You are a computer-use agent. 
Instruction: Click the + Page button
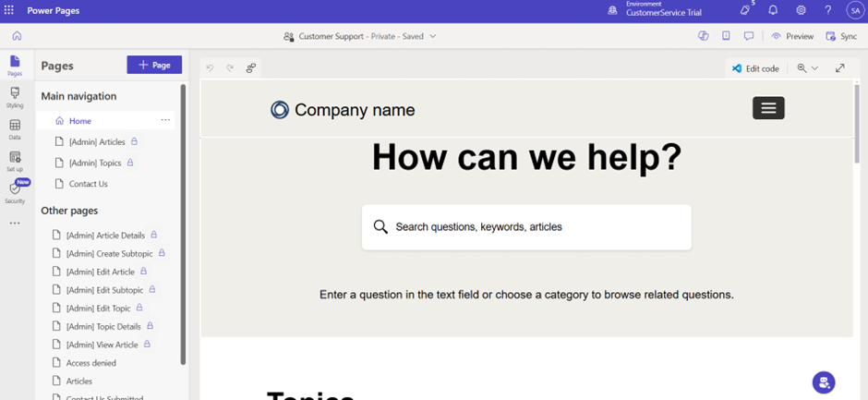[x=154, y=65]
